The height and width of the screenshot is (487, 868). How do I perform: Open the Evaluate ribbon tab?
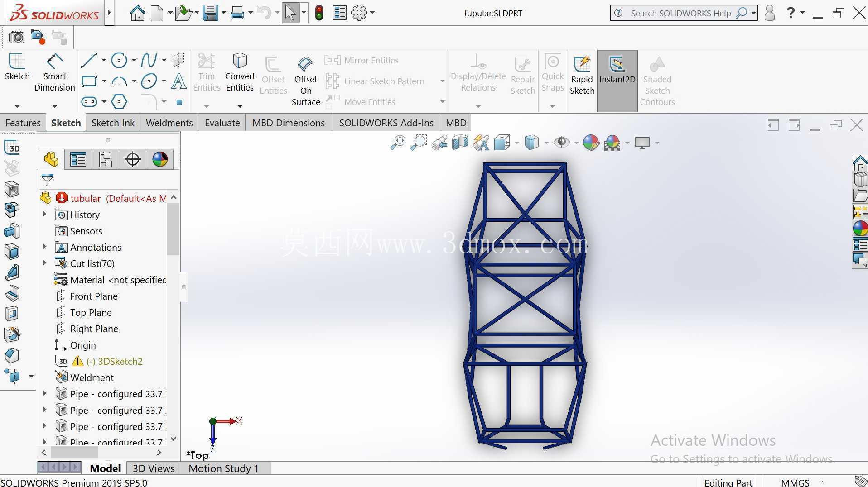coord(222,123)
